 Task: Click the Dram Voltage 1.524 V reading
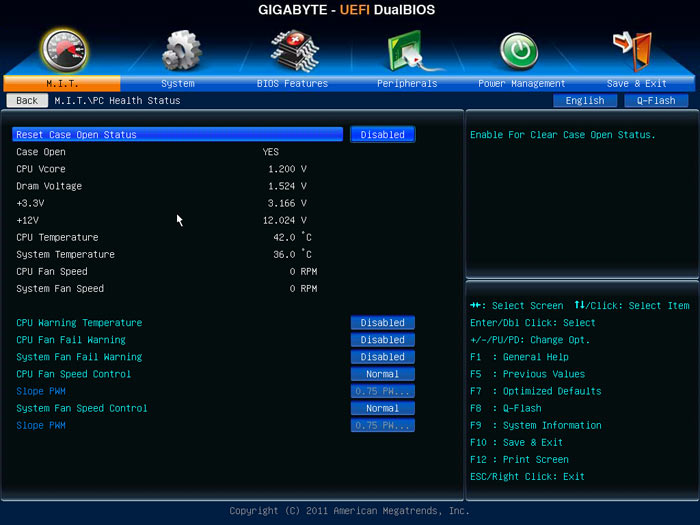coord(287,186)
